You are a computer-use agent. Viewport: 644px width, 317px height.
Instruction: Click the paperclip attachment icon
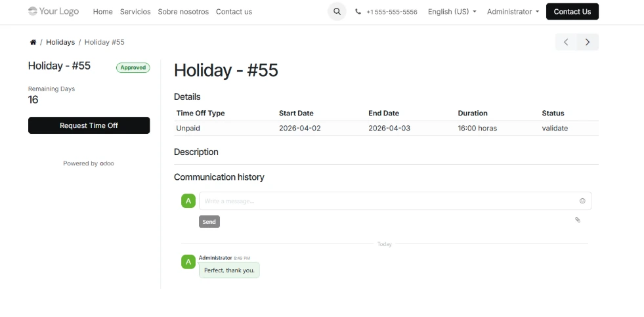pos(578,220)
